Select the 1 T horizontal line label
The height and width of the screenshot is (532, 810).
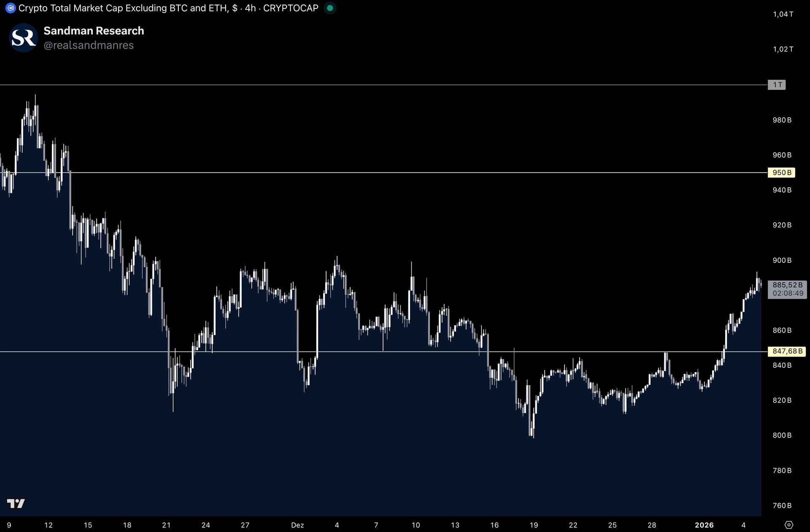tap(777, 85)
